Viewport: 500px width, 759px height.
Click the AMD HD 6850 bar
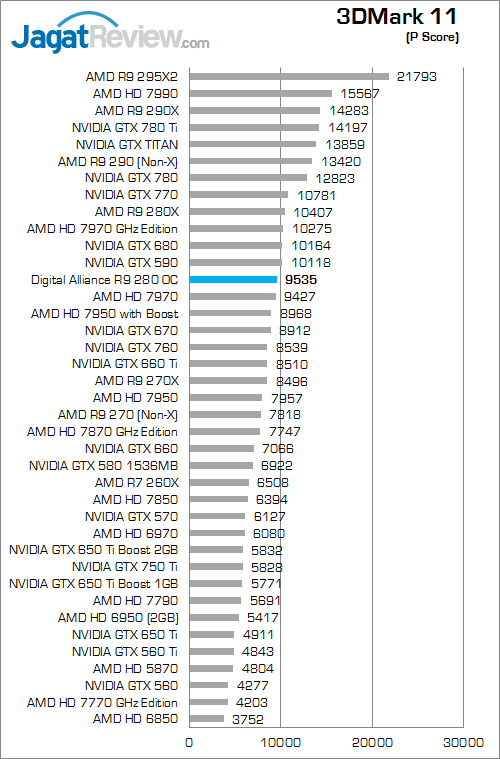207,719
